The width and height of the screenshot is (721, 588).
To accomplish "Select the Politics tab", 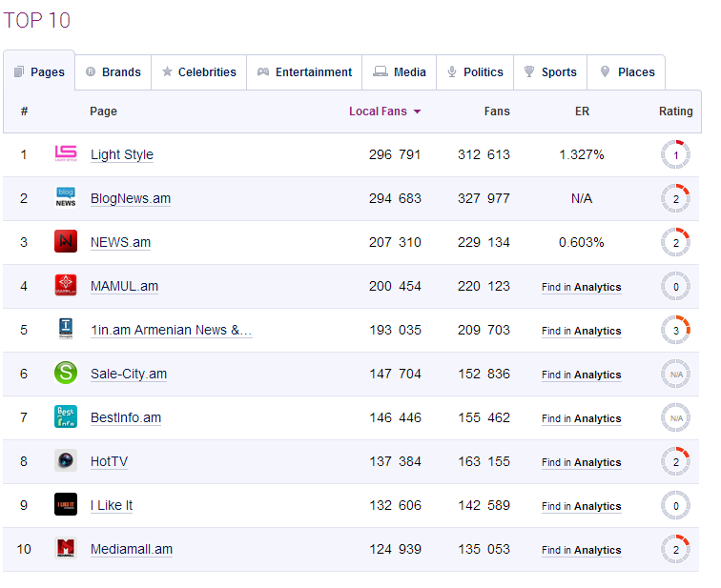I will point(475,72).
